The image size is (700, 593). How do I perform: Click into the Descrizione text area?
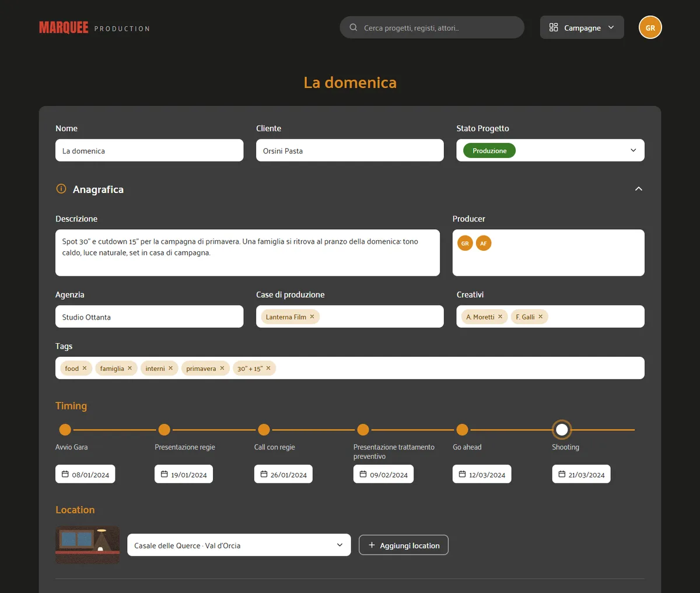click(247, 252)
